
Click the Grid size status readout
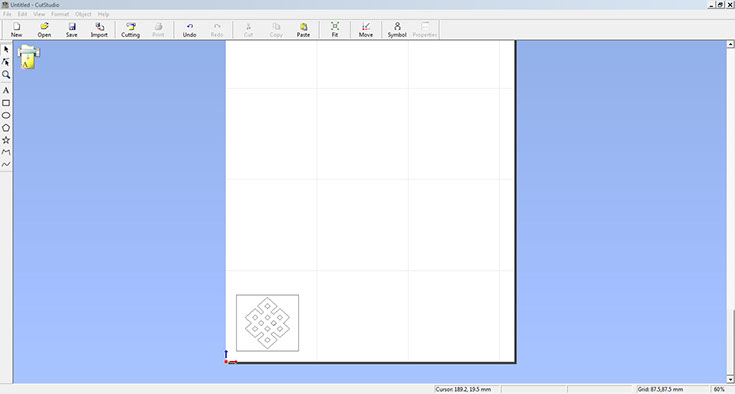pos(660,389)
